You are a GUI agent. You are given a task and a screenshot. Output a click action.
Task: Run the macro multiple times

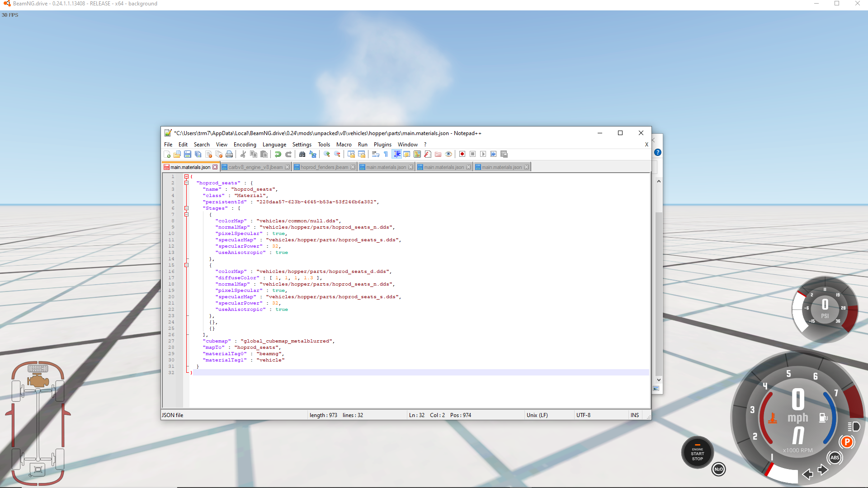494,154
